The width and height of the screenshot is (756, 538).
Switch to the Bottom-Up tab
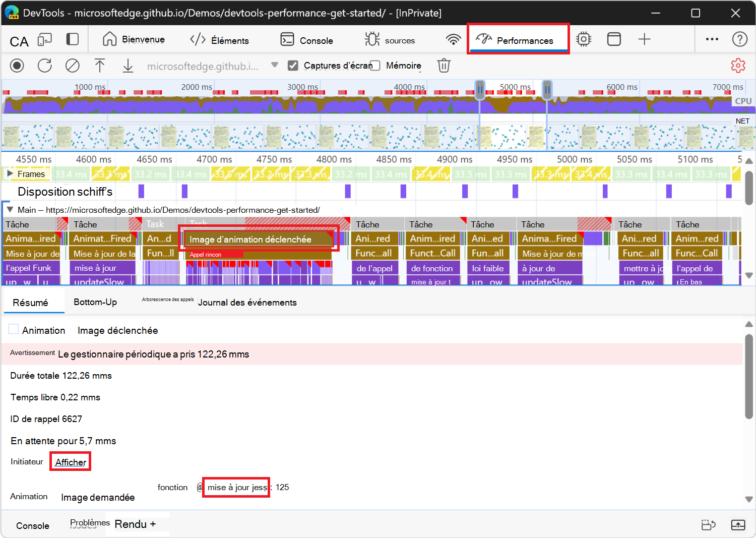point(95,302)
